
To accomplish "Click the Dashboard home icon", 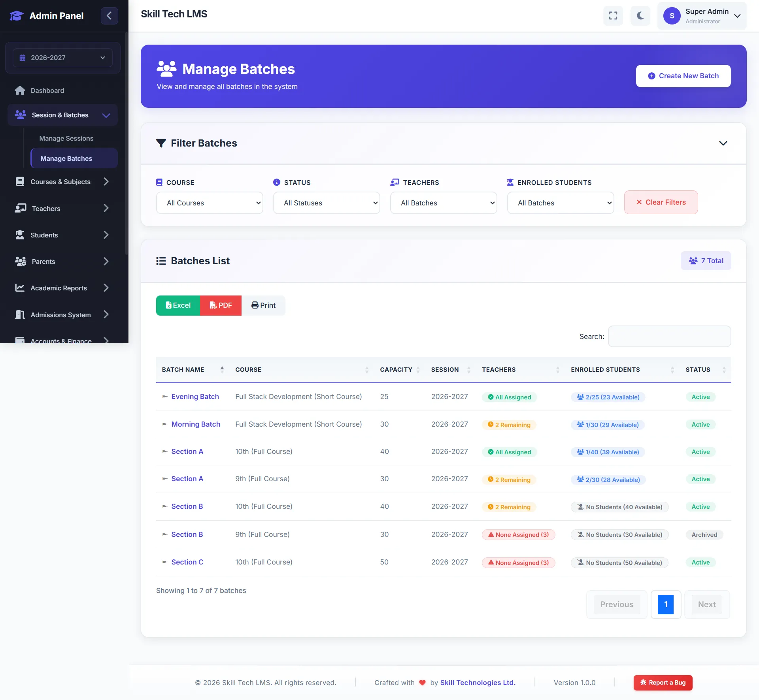I will coord(20,90).
